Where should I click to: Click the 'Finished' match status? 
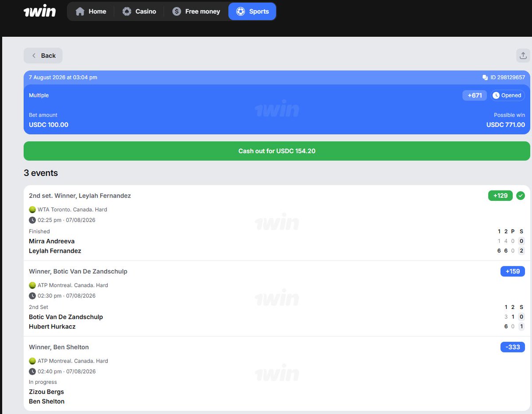coord(39,231)
